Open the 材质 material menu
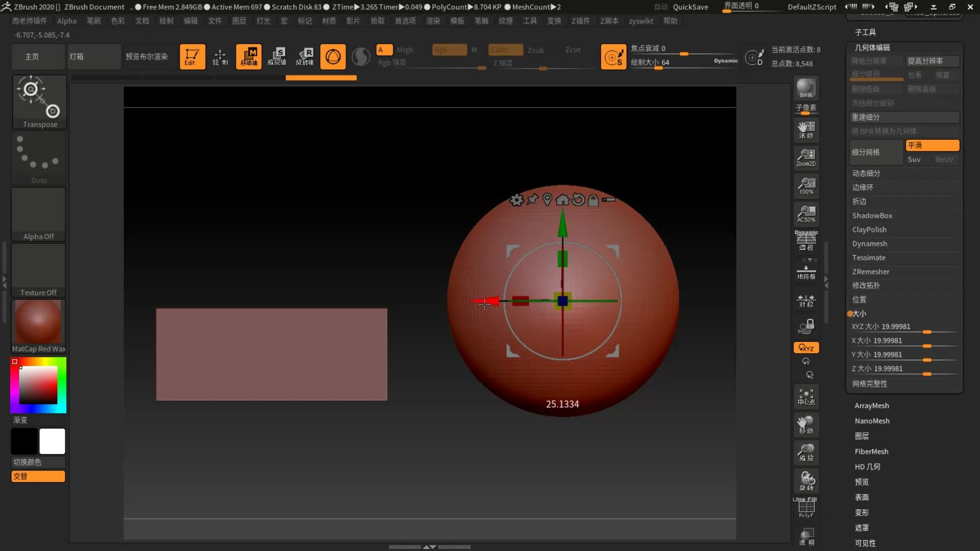The height and width of the screenshot is (551, 980). pyautogui.click(x=329, y=21)
